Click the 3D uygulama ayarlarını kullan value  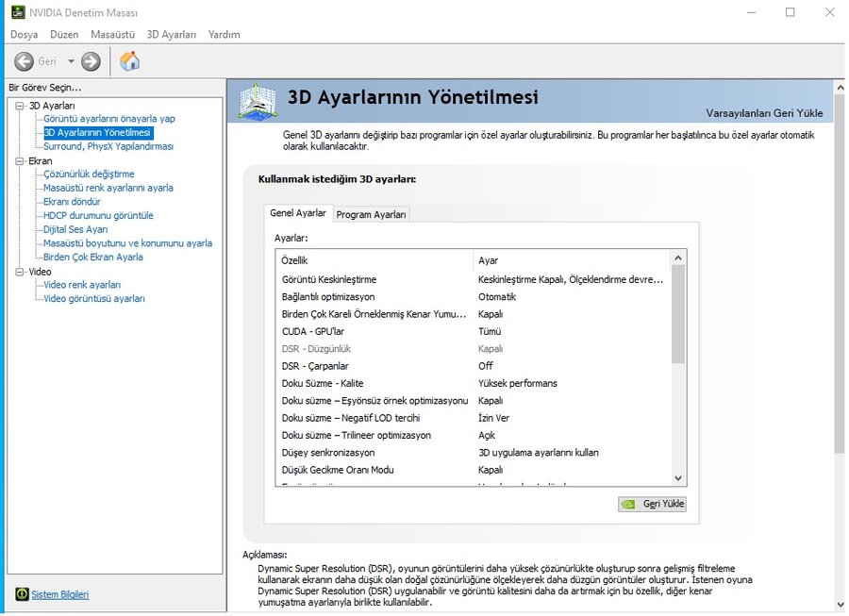(x=539, y=453)
